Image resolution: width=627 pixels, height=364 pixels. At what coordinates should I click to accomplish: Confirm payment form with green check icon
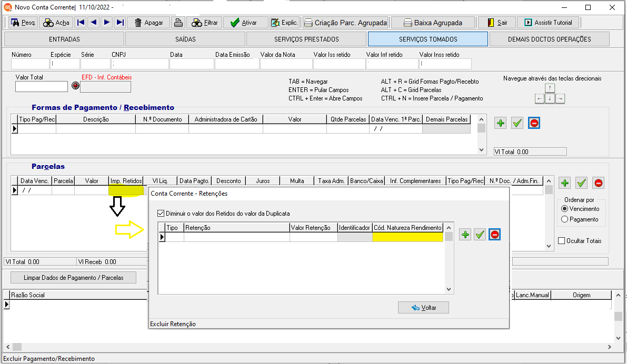click(517, 123)
